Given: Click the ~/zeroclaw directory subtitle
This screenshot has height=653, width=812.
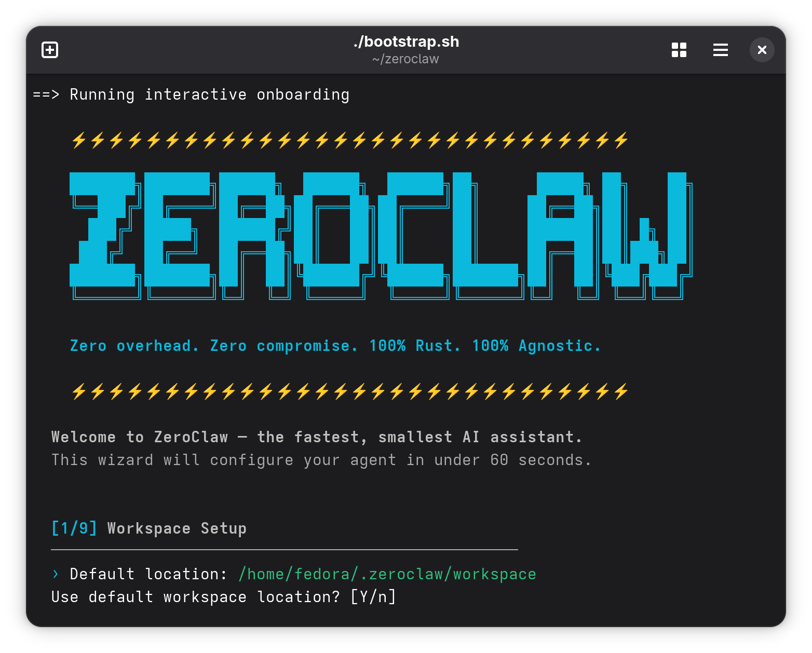Looking at the screenshot, I should click(x=405, y=59).
